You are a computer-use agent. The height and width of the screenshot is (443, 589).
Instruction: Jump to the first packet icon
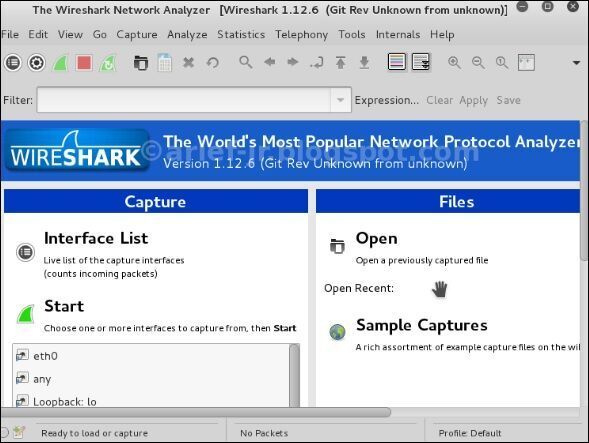tap(340, 62)
